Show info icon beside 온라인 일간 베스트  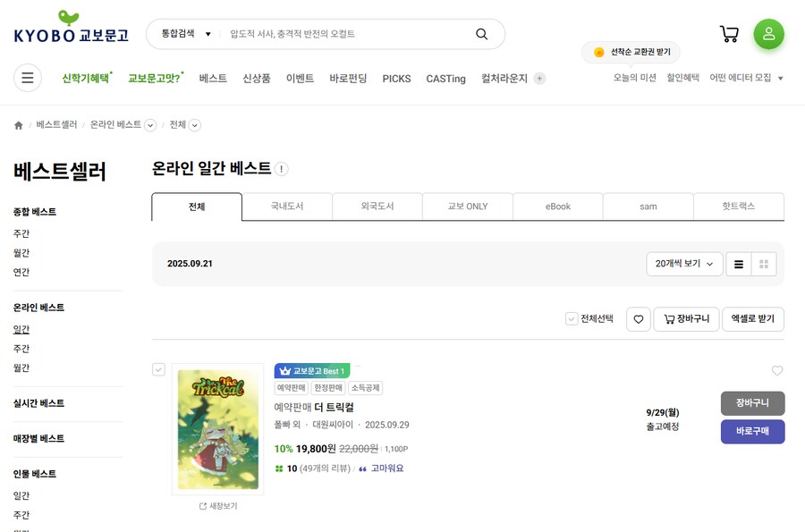(x=282, y=169)
